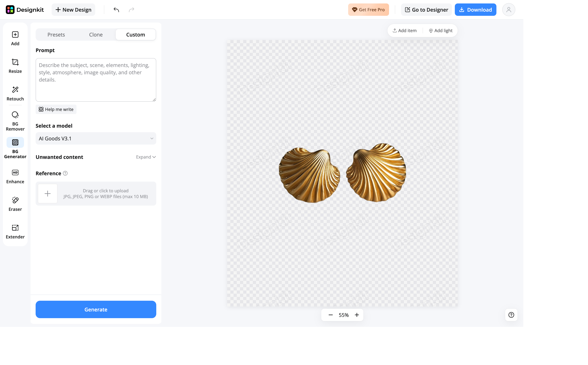Switch to the Clone tab
This screenshot has width=588, height=365.
pos(96,35)
